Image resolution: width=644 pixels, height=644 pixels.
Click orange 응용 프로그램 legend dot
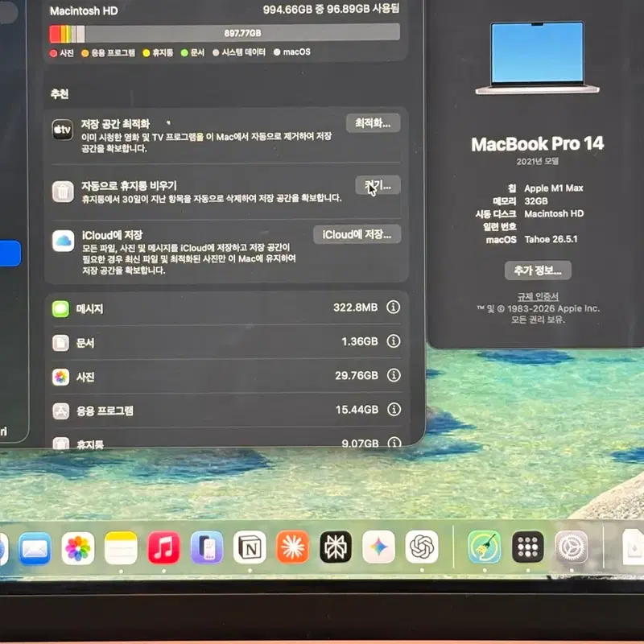point(85,53)
